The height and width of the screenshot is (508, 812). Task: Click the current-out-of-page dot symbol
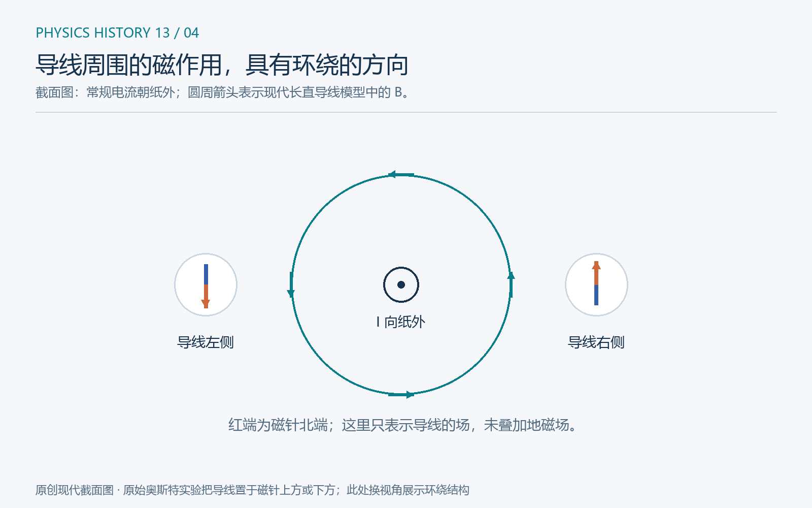pyautogui.click(x=401, y=284)
